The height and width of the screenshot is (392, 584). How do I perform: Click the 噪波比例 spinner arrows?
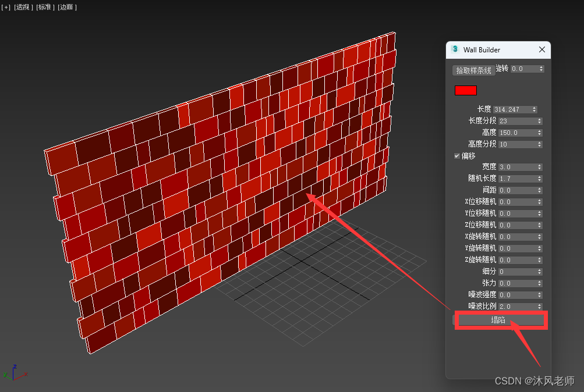[x=540, y=307]
